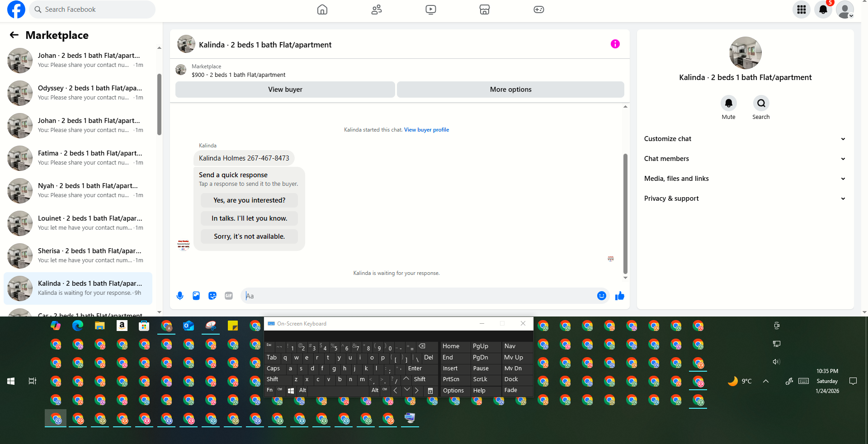Search in conversation magnifier icon
This screenshot has width=868, height=444.
coord(761,103)
